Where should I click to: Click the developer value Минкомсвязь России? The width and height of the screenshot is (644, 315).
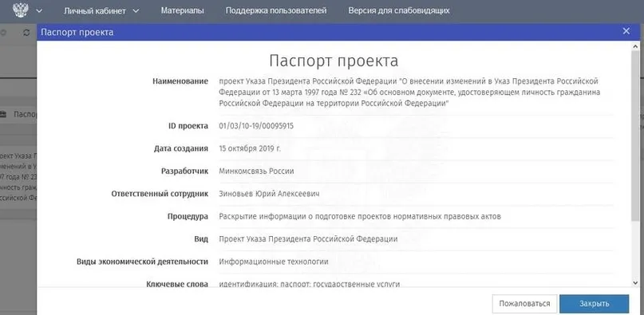(256, 171)
